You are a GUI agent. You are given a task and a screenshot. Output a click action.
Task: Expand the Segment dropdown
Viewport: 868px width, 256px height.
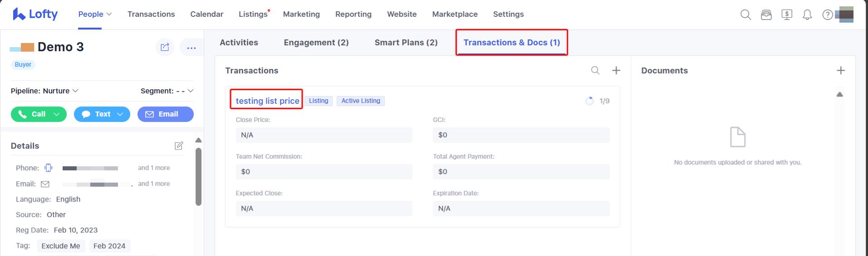167,91
